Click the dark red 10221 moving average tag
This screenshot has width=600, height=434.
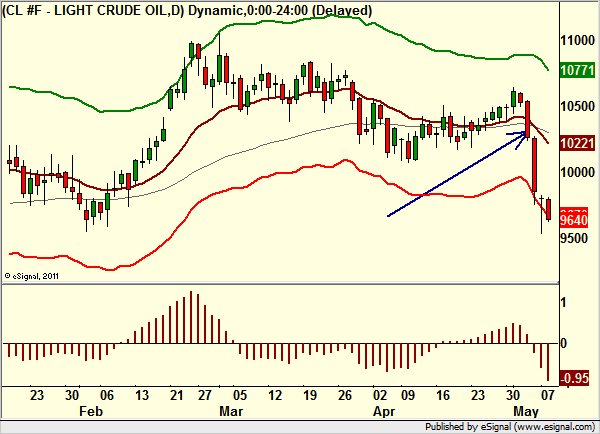pyautogui.click(x=577, y=144)
